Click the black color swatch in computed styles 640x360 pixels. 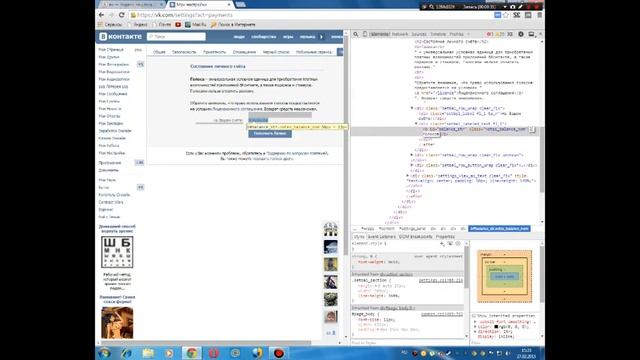pyautogui.click(x=496, y=327)
